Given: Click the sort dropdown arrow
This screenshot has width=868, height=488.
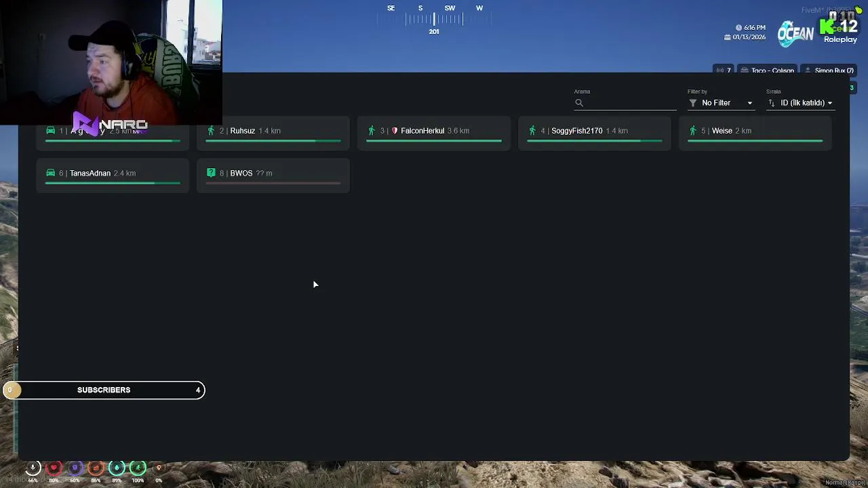Looking at the screenshot, I should tap(829, 103).
